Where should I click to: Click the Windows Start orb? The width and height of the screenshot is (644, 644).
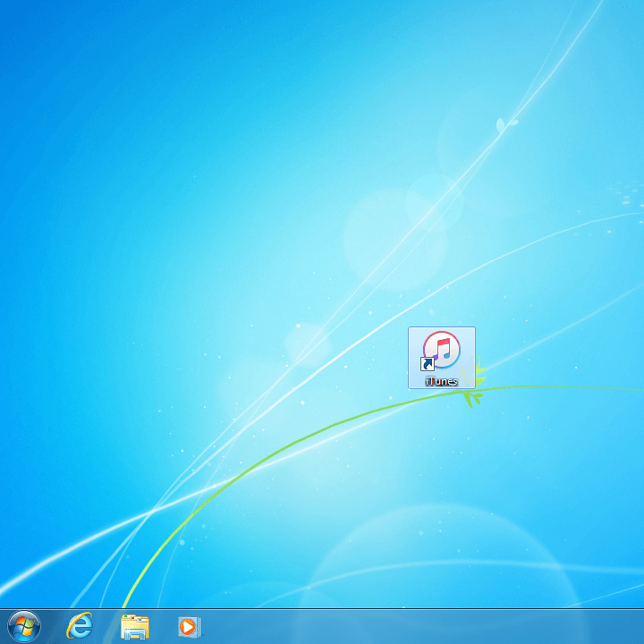click(x=24, y=626)
